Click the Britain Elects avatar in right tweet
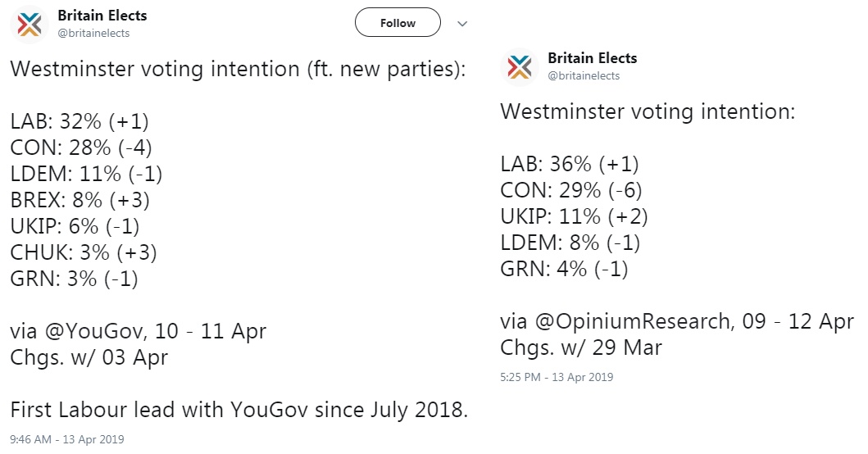868x454 pixels. click(x=520, y=67)
